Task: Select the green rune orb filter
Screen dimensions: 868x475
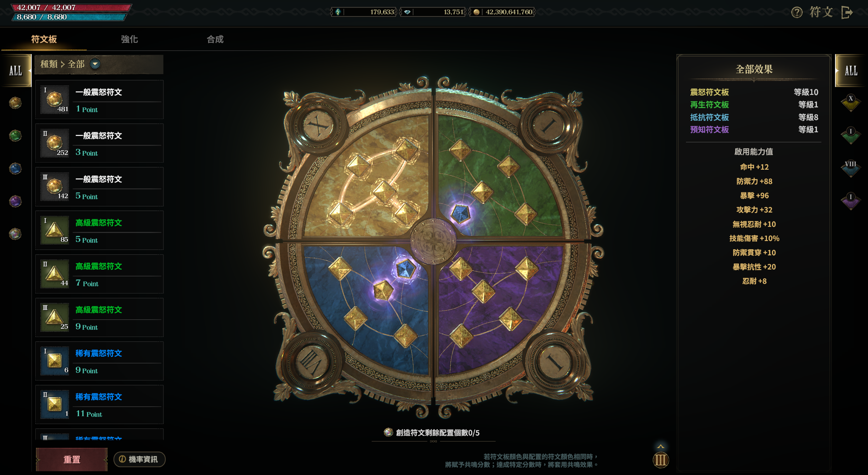Action: [15, 136]
